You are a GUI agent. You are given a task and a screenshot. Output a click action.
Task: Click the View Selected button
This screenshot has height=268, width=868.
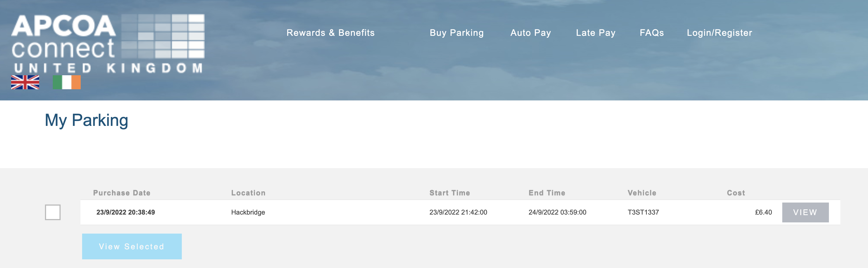coord(132,246)
